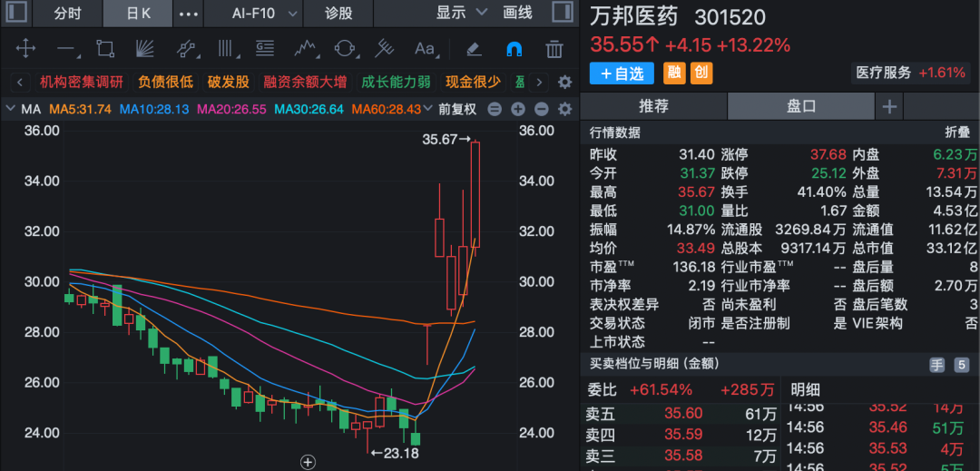The image size is (980, 471).
Task: Click the MA30:26.64 indicator label
Action: 309,109
